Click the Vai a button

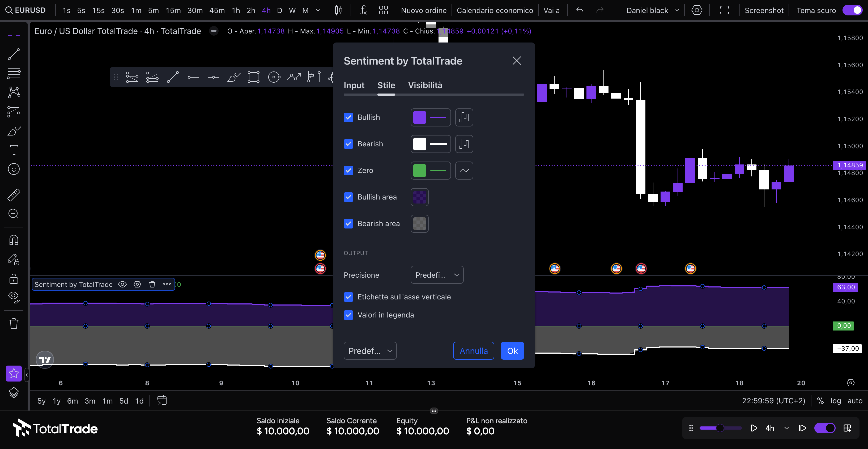551,10
